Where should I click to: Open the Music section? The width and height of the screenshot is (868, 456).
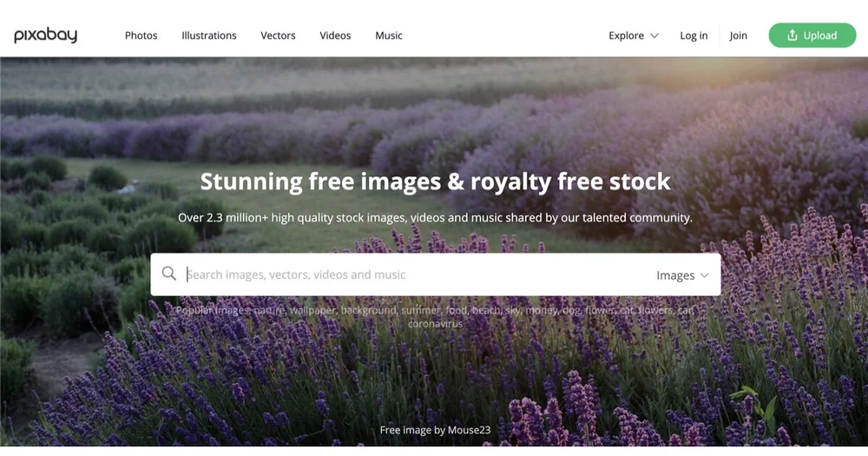tap(389, 36)
